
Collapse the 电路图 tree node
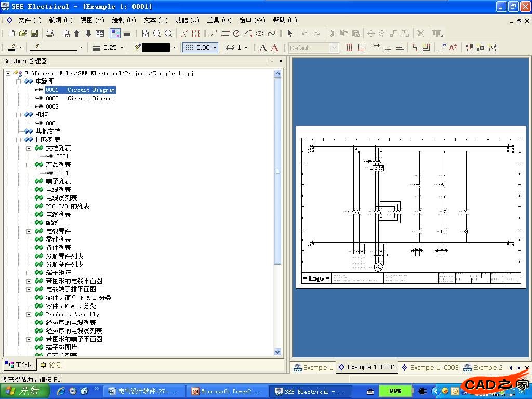pyautogui.click(x=19, y=82)
